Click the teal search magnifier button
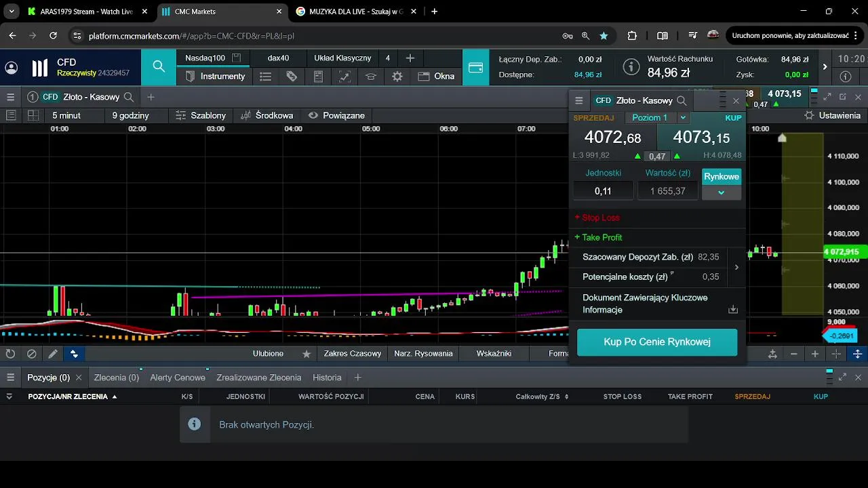This screenshot has height=488, width=868. 159,66
